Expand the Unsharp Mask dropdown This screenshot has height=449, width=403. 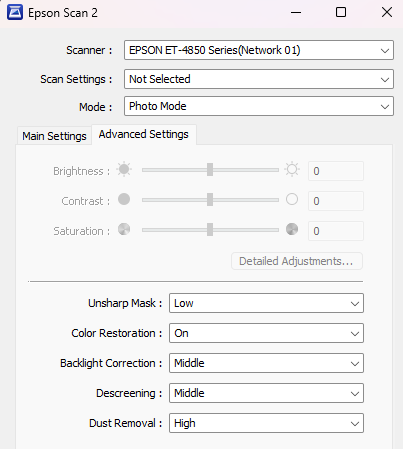pyautogui.click(x=266, y=303)
